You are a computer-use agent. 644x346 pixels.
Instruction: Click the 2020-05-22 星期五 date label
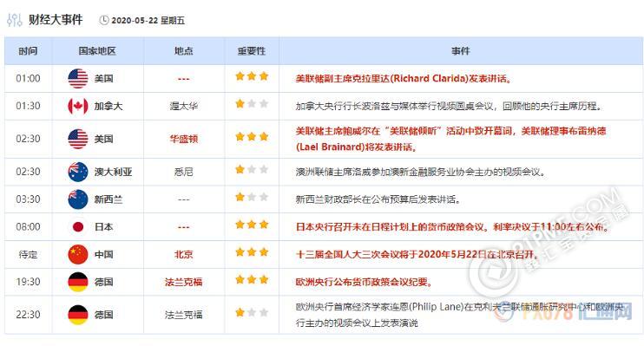pos(148,21)
